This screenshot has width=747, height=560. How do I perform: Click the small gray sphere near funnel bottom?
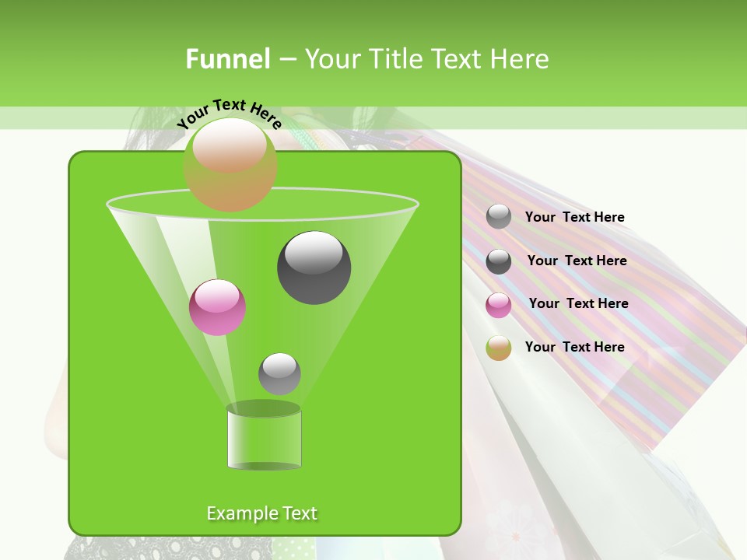[x=279, y=373]
